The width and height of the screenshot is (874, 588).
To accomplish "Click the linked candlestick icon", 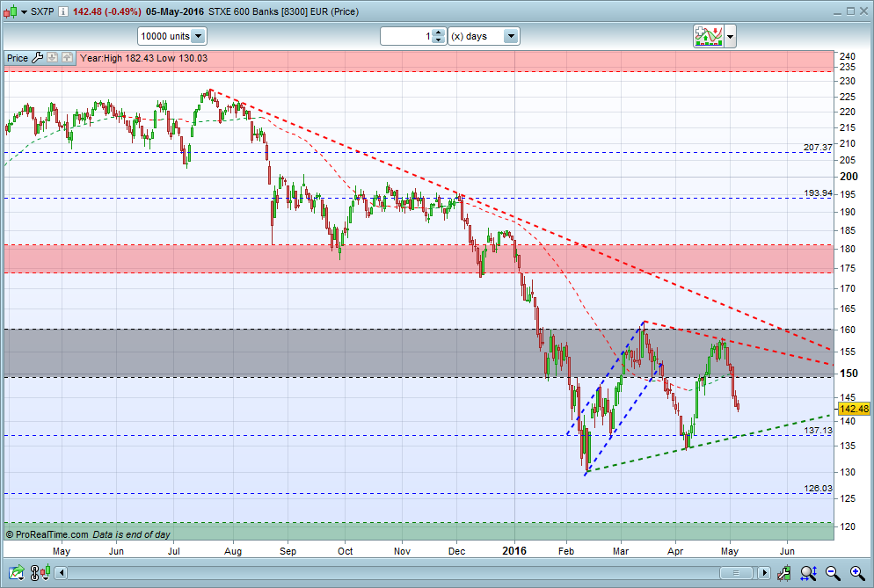I will coord(40,572).
